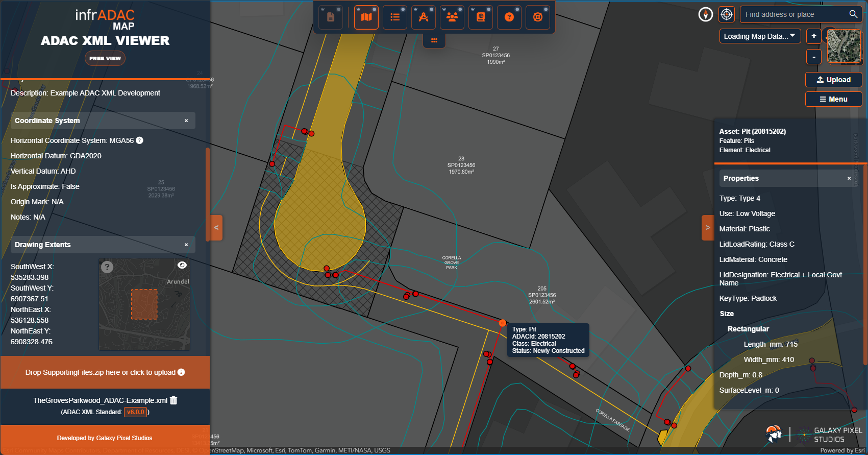Toggle the toolbar grid handle
Viewport: 868px width, 455px height.
click(x=434, y=40)
